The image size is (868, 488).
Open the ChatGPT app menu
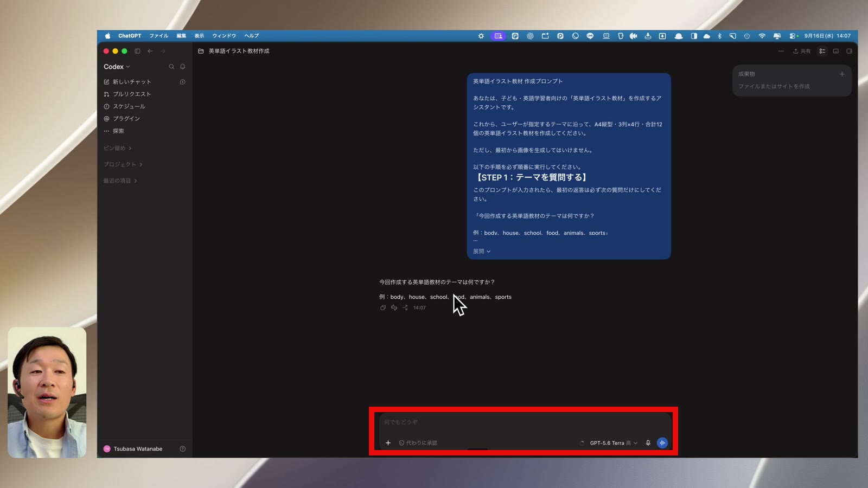(x=130, y=36)
